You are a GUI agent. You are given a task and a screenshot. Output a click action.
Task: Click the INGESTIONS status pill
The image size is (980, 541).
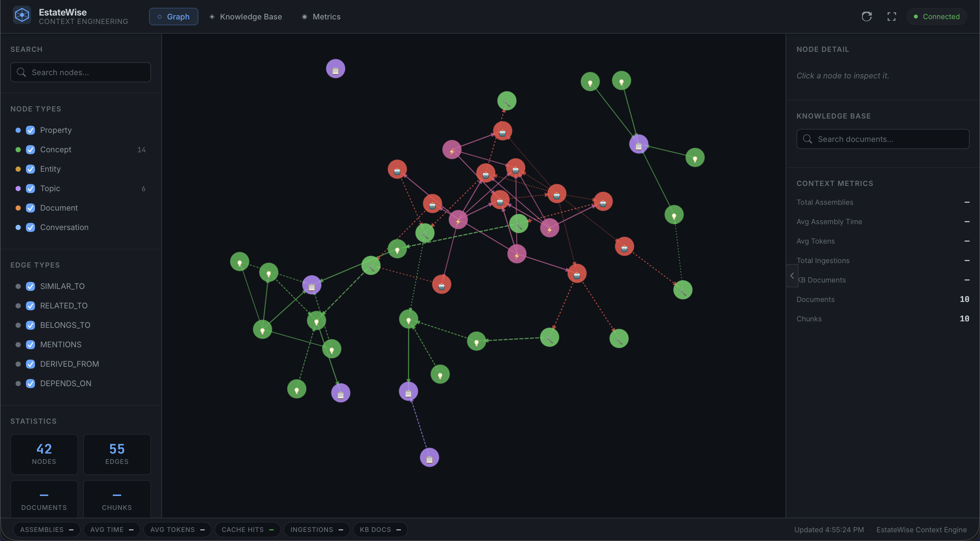click(317, 529)
